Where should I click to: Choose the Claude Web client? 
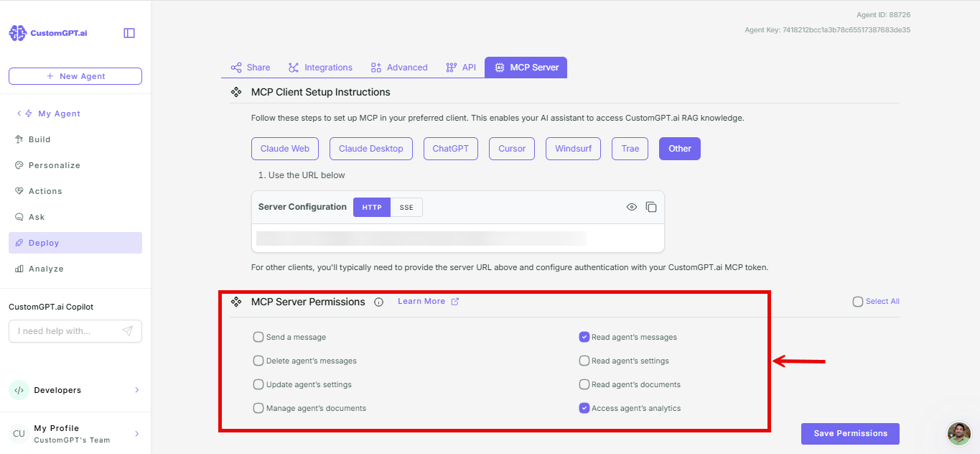[x=285, y=149]
